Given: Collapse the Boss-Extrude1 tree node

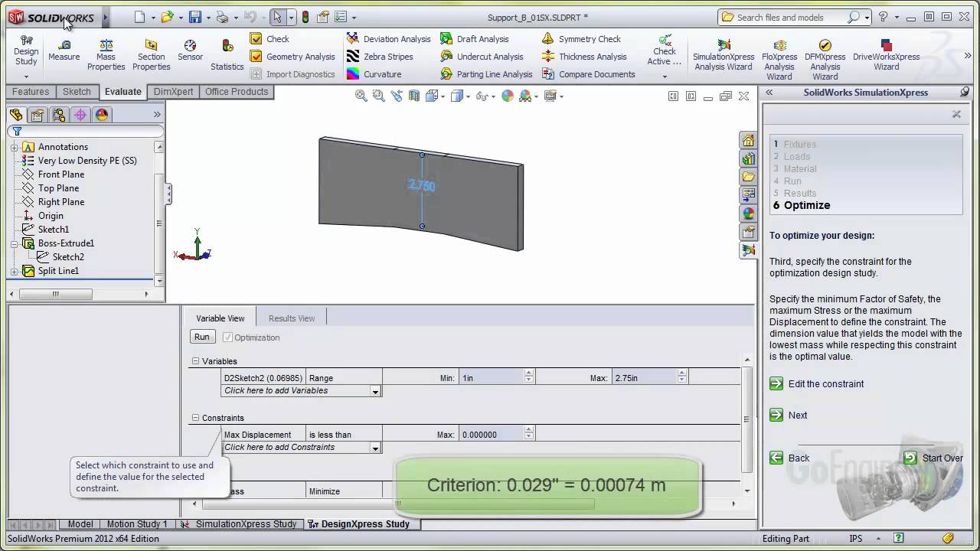Looking at the screenshot, I should tap(15, 243).
